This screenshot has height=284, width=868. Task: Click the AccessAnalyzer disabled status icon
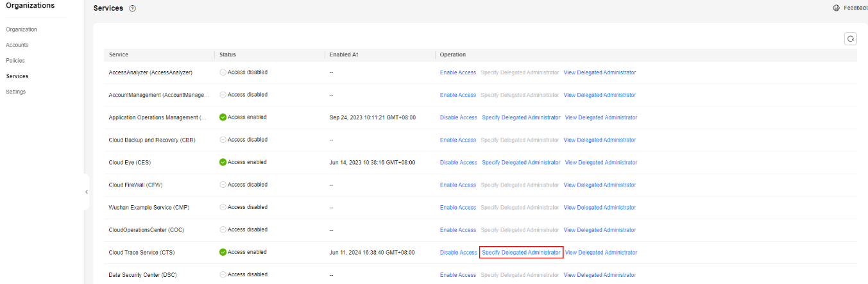[223, 72]
